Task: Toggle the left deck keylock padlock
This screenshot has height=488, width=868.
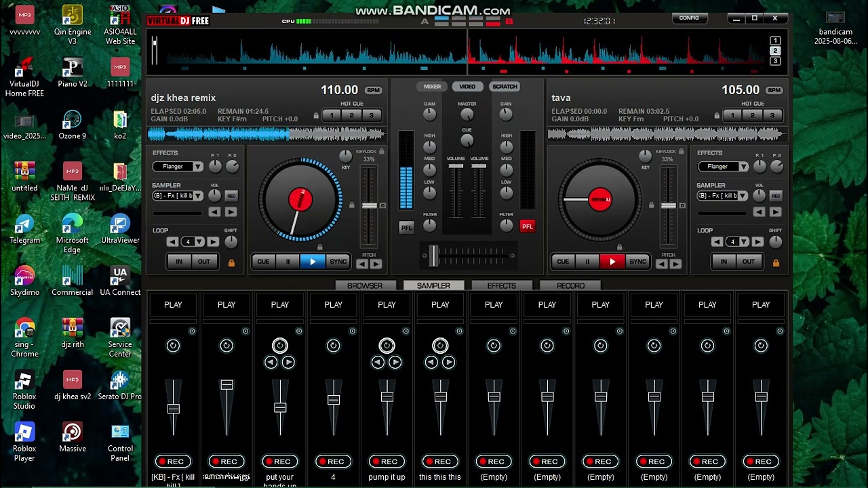Action: click(x=381, y=152)
